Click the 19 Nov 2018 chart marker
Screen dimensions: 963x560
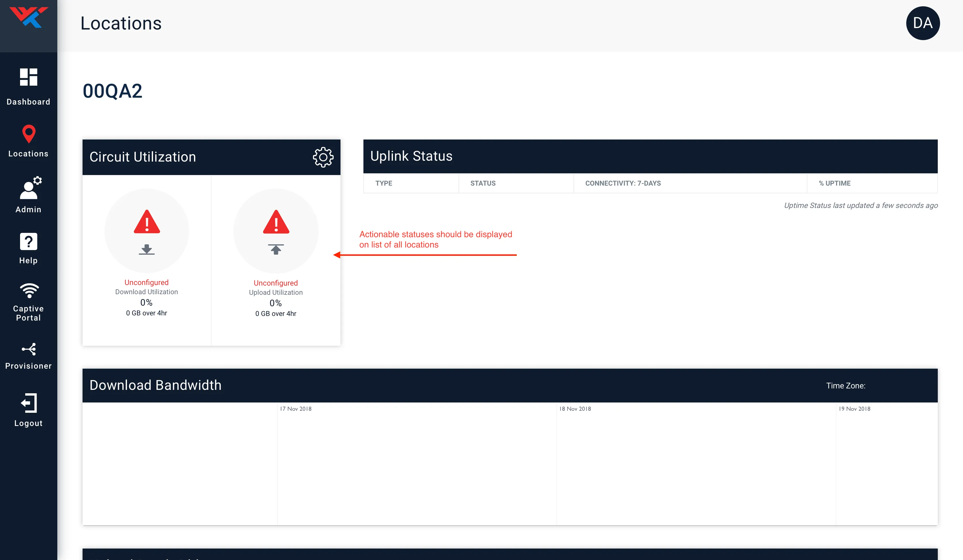click(854, 409)
